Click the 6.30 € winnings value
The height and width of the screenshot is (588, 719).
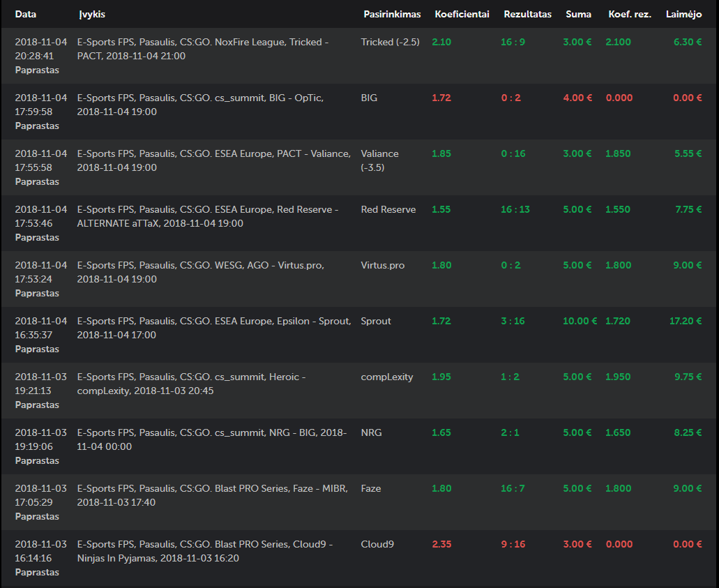click(x=688, y=42)
